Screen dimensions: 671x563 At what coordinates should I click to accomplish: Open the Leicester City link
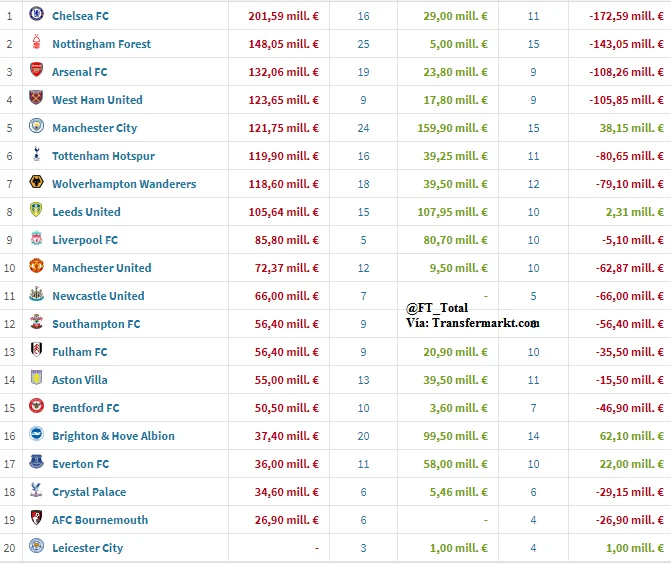tap(87, 548)
